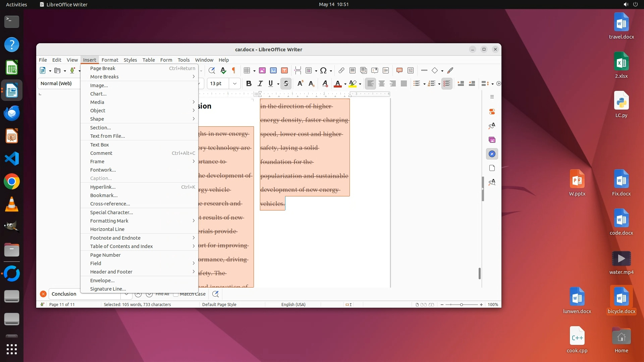Click the Justified alignment icon

[404, 83]
